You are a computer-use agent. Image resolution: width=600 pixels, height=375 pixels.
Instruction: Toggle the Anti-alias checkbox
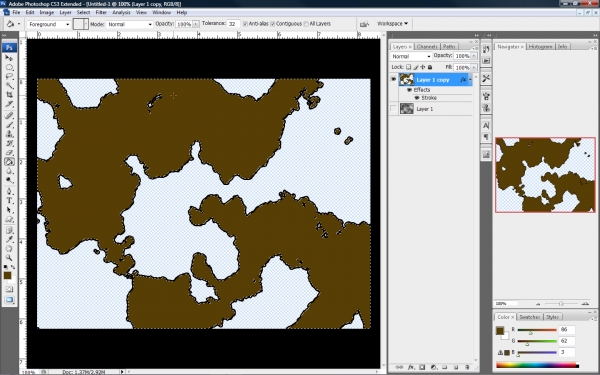245,24
